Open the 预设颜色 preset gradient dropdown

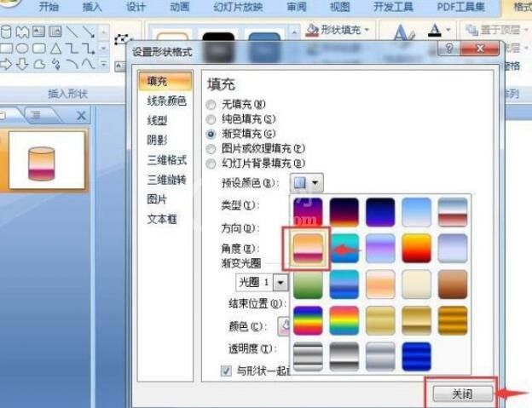tap(307, 183)
